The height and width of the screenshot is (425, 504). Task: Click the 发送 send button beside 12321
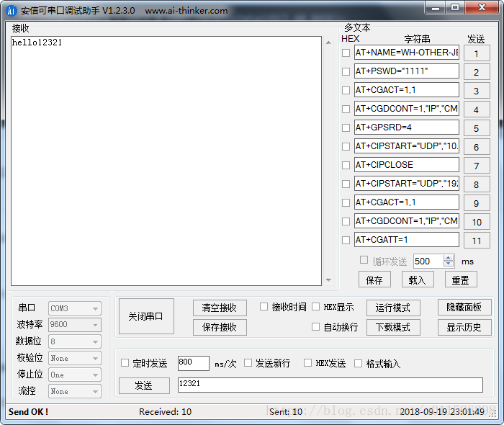click(x=144, y=385)
